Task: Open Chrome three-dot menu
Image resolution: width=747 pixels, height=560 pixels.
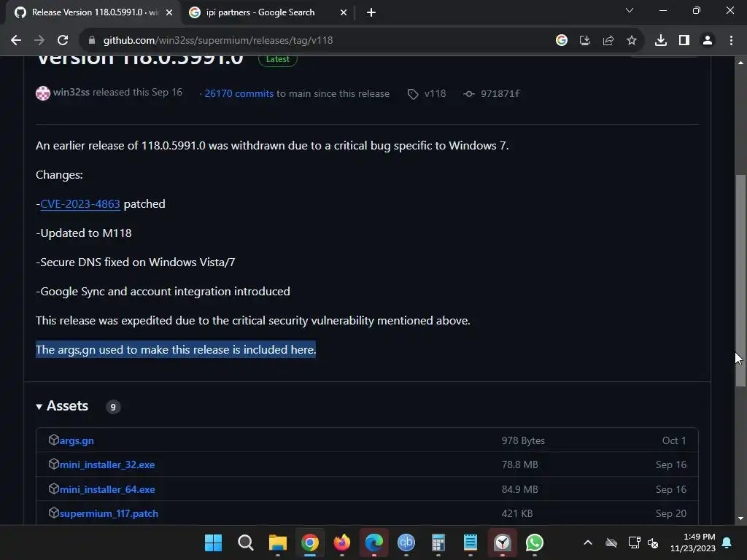Action: point(731,41)
